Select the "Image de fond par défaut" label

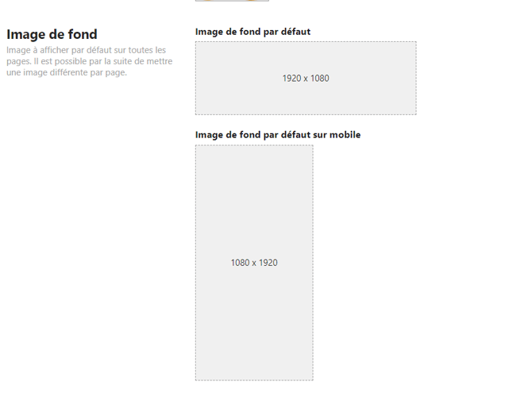pyautogui.click(x=253, y=32)
